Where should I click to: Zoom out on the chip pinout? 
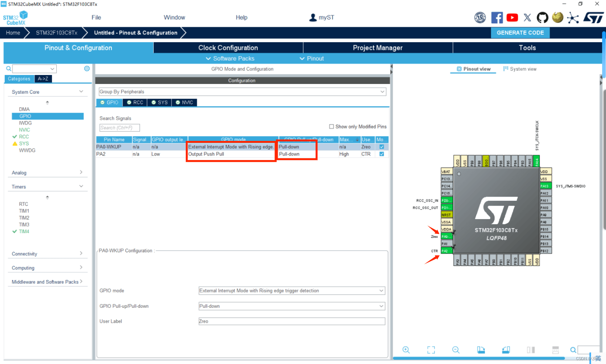pyautogui.click(x=456, y=350)
